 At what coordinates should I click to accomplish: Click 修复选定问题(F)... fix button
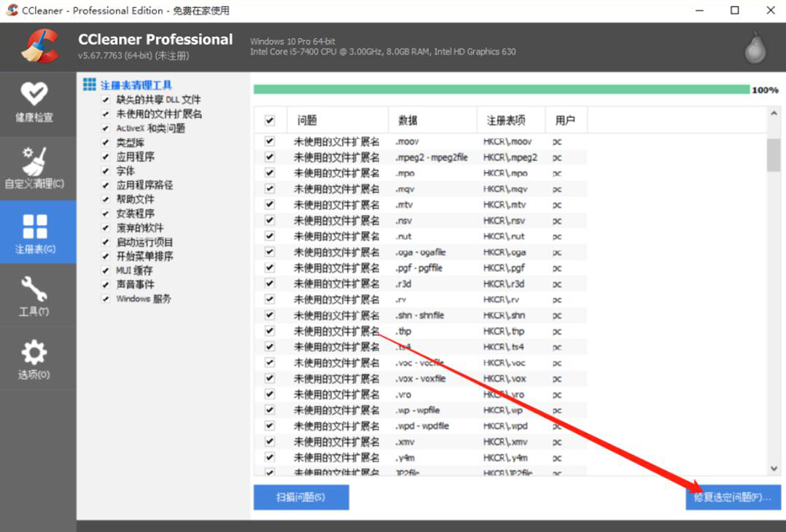point(733,497)
